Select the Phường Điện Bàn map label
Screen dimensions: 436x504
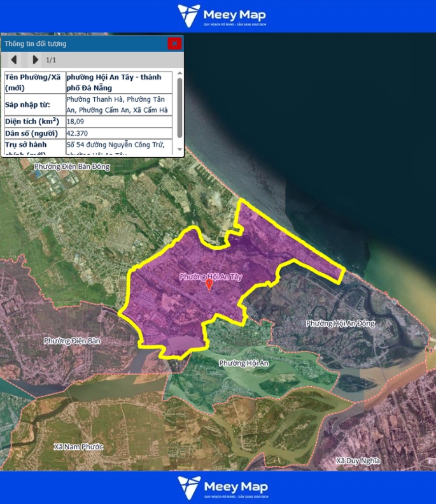click(x=72, y=341)
